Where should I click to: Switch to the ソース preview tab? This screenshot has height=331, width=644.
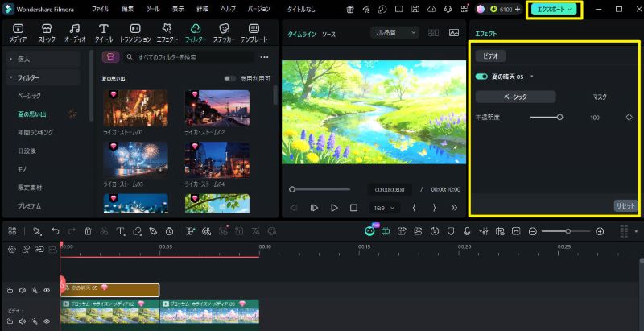(328, 35)
